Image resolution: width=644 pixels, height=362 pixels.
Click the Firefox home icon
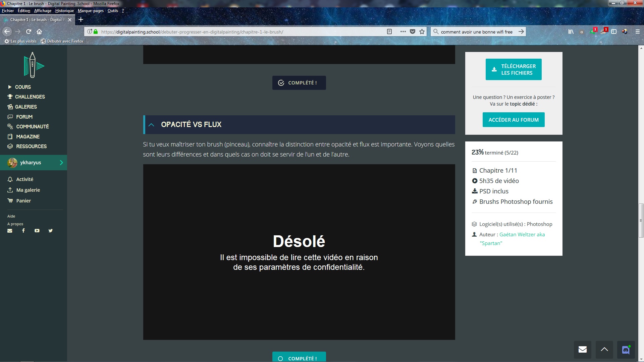[x=39, y=32]
